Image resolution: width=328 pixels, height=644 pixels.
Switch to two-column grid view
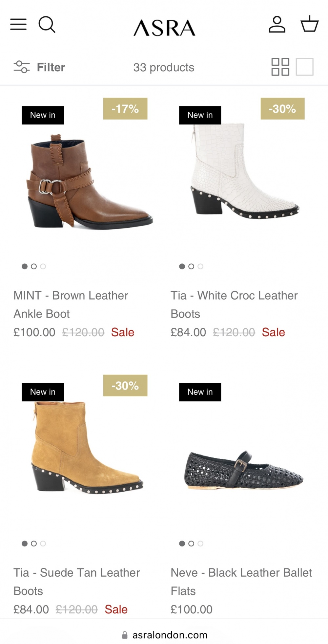(280, 67)
